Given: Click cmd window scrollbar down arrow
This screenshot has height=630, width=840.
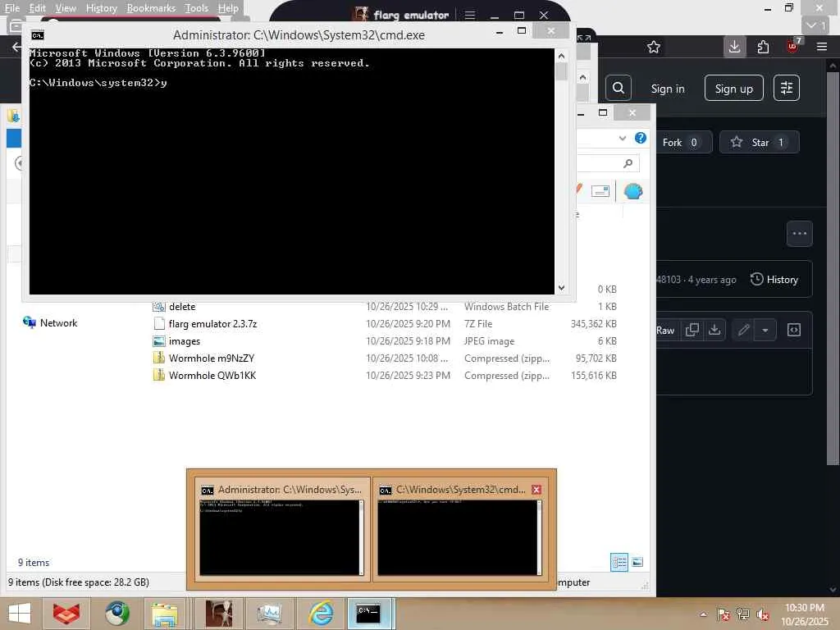Looking at the screenshot, I should point(561,288).
